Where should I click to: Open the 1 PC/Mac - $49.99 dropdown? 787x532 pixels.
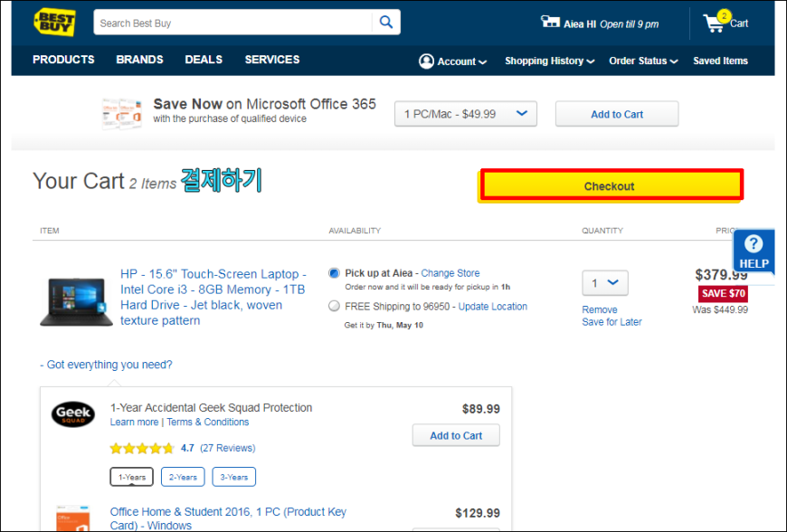tap(466, 114)
